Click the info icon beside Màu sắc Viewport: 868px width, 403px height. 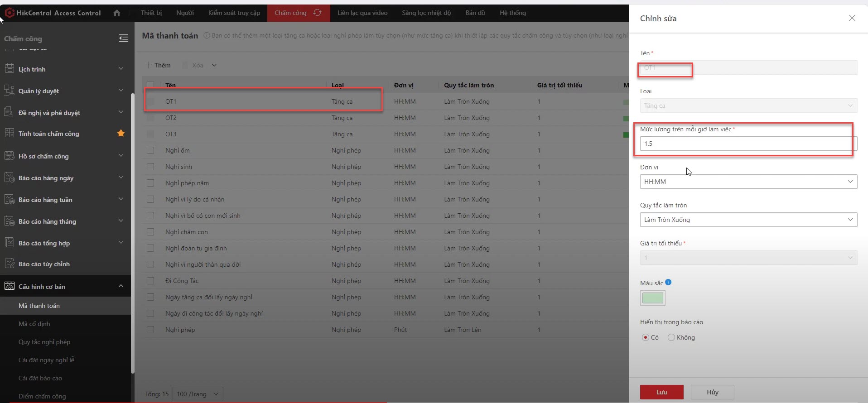coord(668,283)
